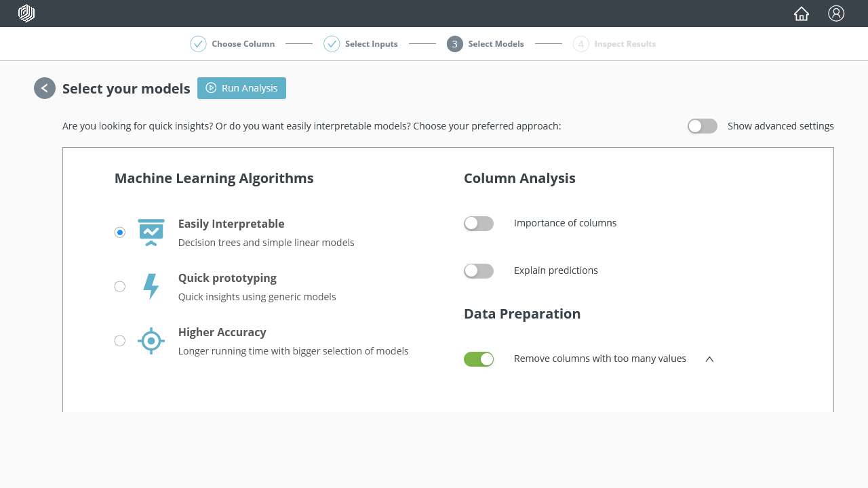Click the Choose Column checkmark step icon
This screenshot has width=868, height=488.
pos(198,44)
